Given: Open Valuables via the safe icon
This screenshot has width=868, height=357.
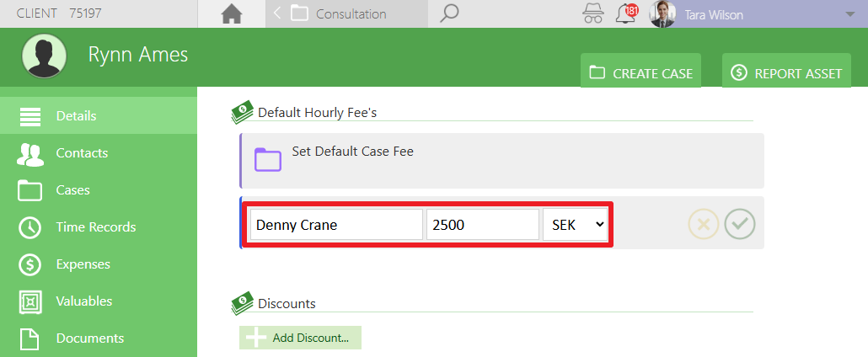Looking at the screenshot, I should point(29,301).
